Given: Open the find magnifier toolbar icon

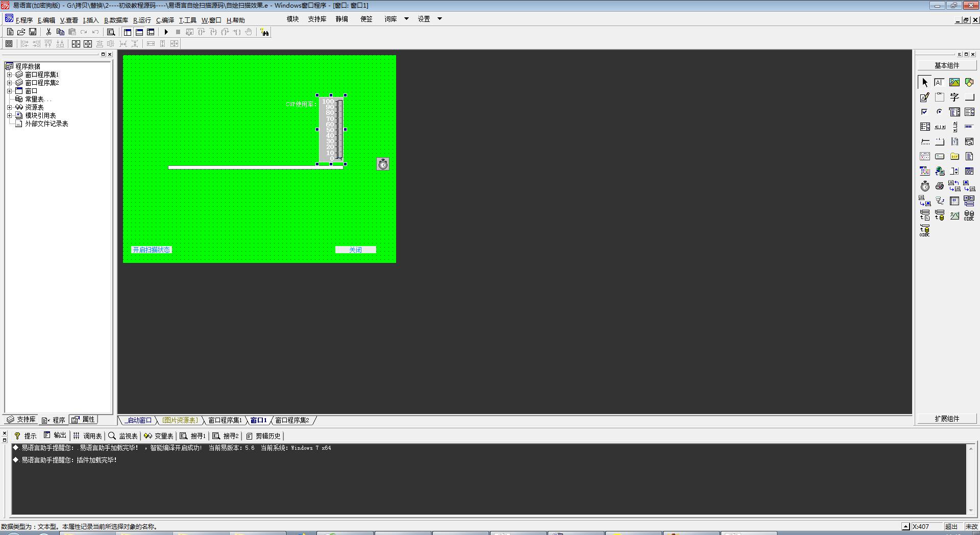Looking at the screenshot, I should coord(111,32).
